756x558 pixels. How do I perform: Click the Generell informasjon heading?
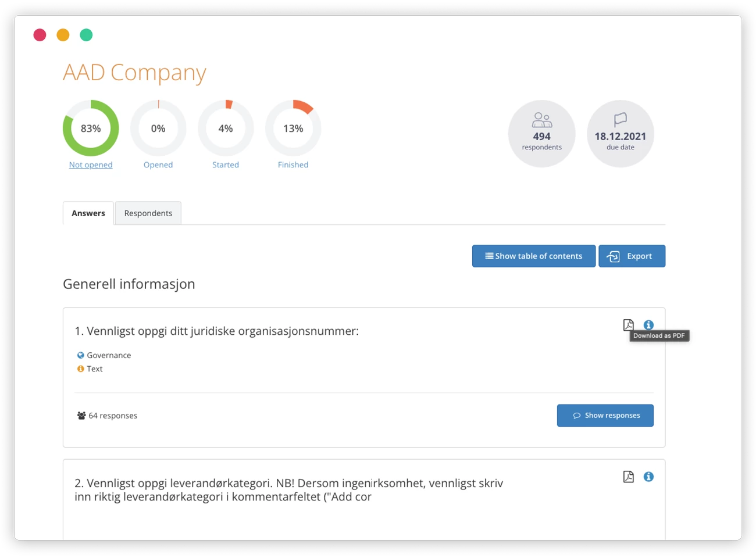129,284
